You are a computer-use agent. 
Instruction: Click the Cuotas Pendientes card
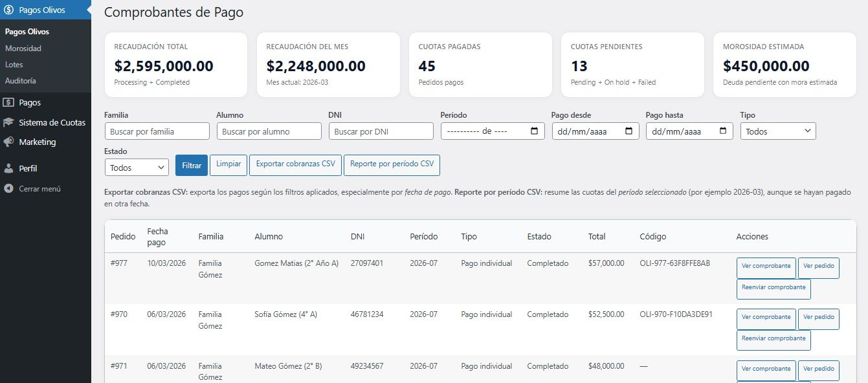coord(632,65)
